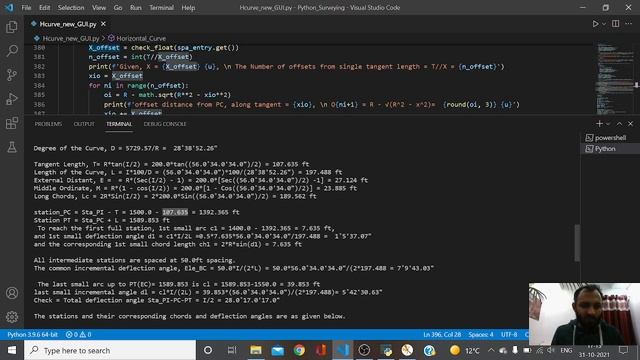This screenshot has height=360, width=640.
Task: Click the editor minimap
Action: (616, 78)
